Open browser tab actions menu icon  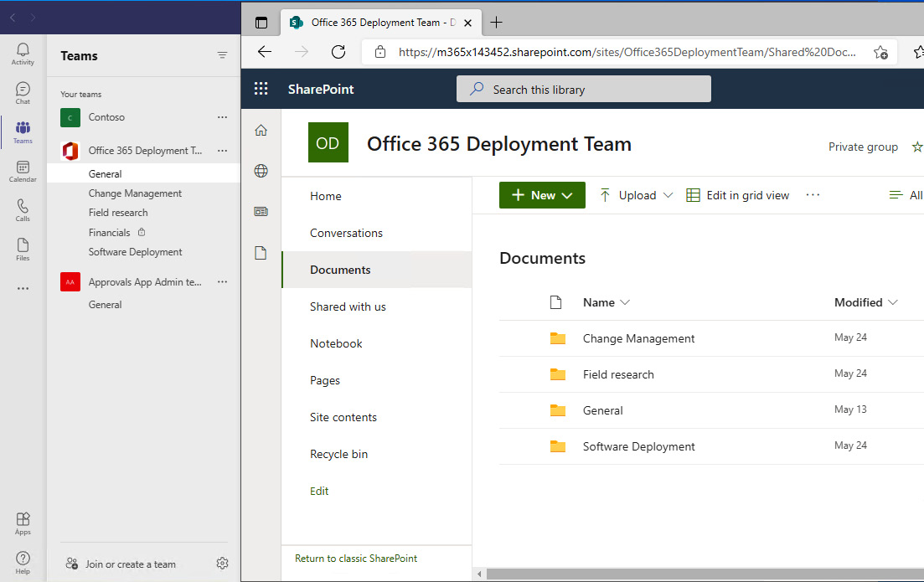click(x=261, y=23)
